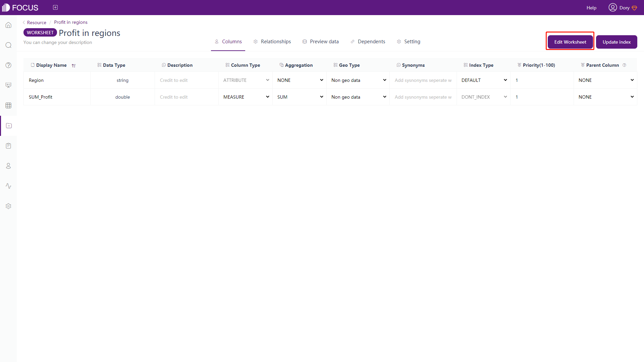
Task: Edit the Description field for SUM_Profit
Action: click(x=186, y=97)
